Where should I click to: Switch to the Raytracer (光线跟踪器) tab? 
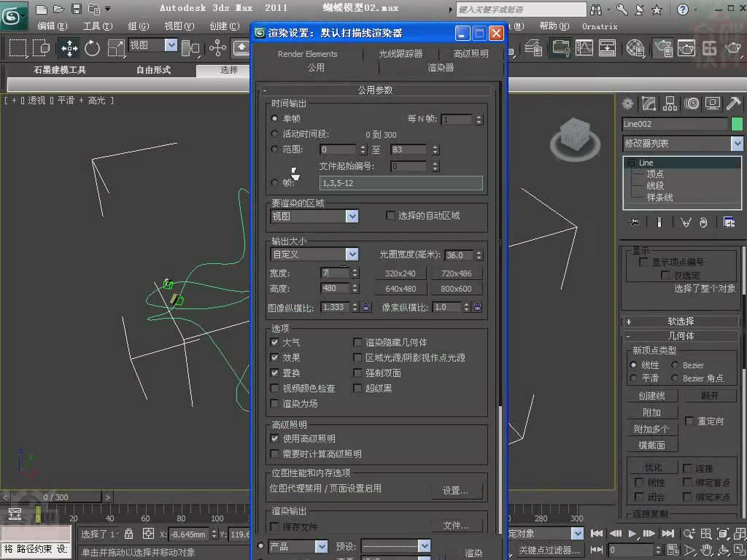400,54
